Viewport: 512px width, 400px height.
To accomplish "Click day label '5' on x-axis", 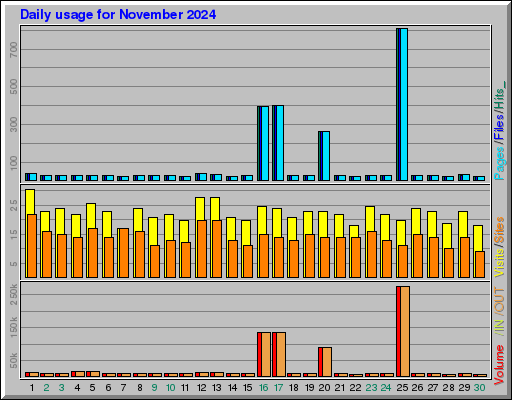I will coord(92,388).
